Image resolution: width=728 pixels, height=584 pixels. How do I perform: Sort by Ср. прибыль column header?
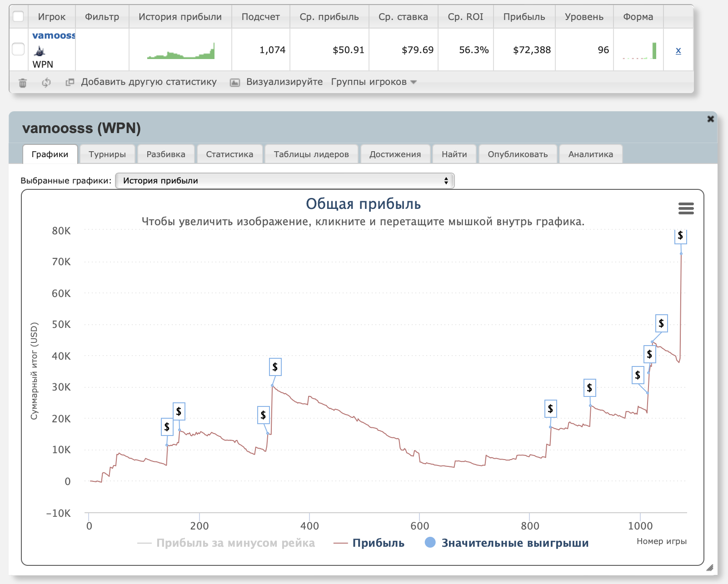(x=329, y=17)
